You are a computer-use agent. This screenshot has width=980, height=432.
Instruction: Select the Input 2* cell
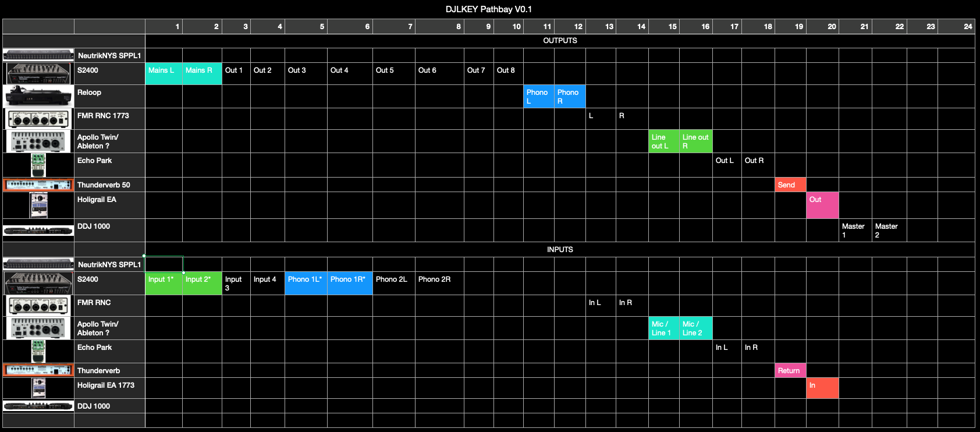[x=203, y=284]
